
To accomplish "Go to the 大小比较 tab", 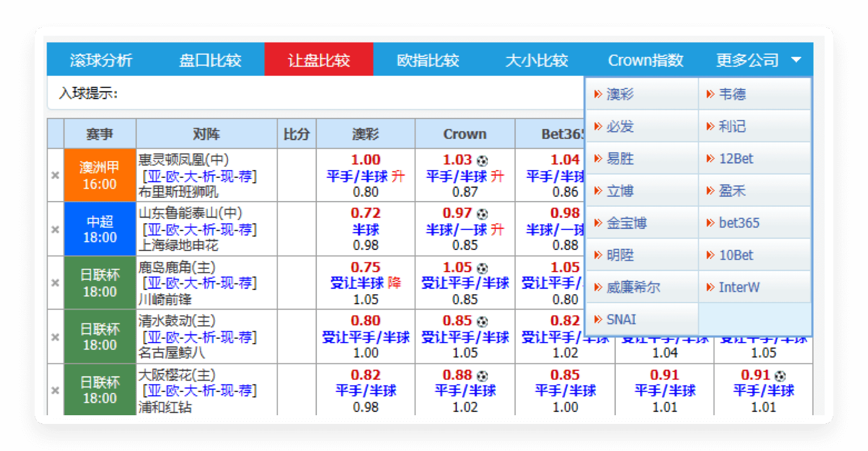I will [x=537, y=60].
